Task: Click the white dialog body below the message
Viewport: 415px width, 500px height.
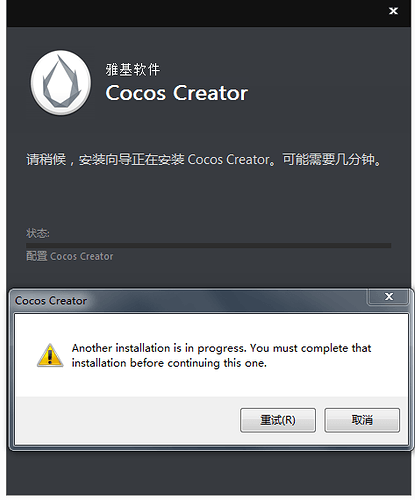Action: tap(211, 383)
